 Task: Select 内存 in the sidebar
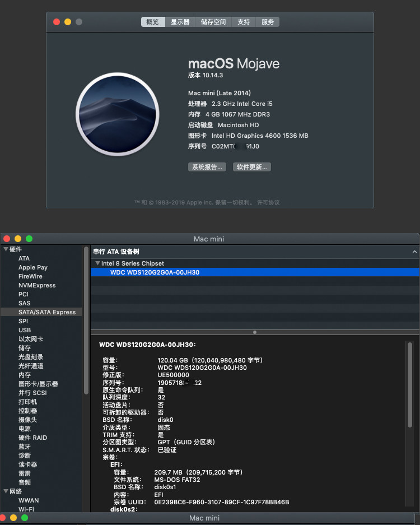click(25, 375)
